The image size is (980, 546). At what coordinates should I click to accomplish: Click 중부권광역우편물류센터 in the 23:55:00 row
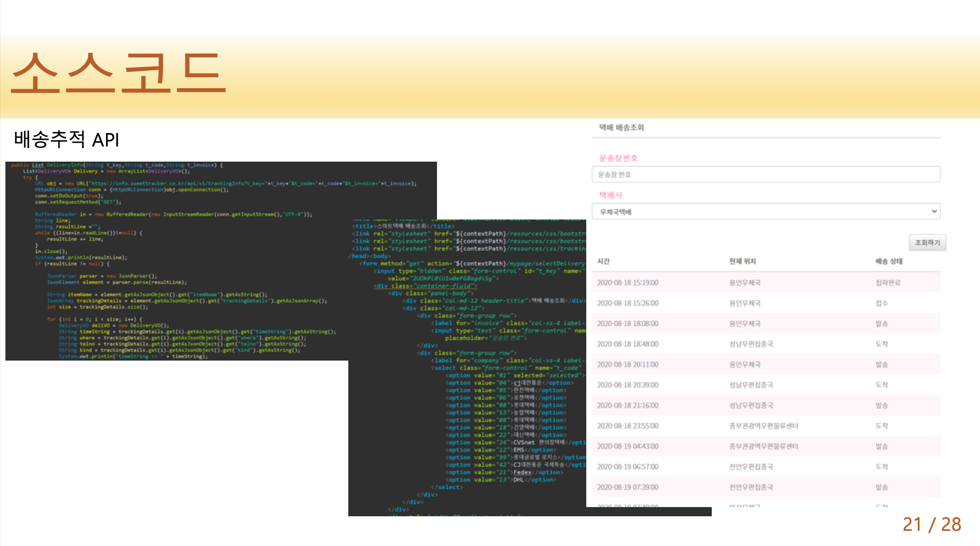(x=764, y=426)
